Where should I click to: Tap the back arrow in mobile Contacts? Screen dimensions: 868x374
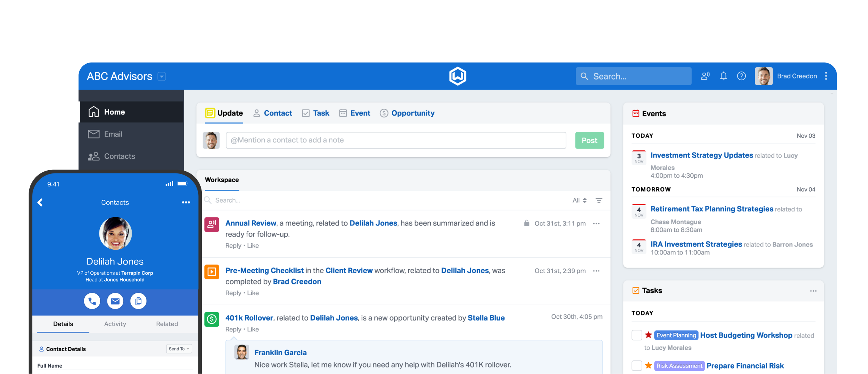pyautogui.click(x=40, y=202)
